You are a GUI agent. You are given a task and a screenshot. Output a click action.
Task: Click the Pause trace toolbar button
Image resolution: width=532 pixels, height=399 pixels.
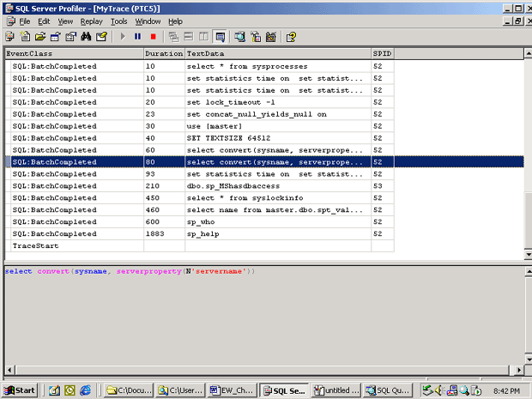137,37
